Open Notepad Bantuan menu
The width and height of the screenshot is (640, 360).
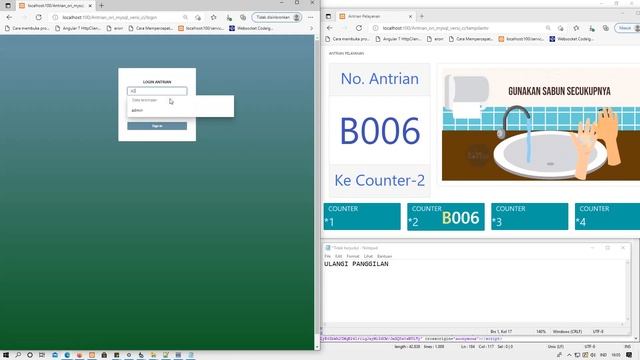(384, 256)
